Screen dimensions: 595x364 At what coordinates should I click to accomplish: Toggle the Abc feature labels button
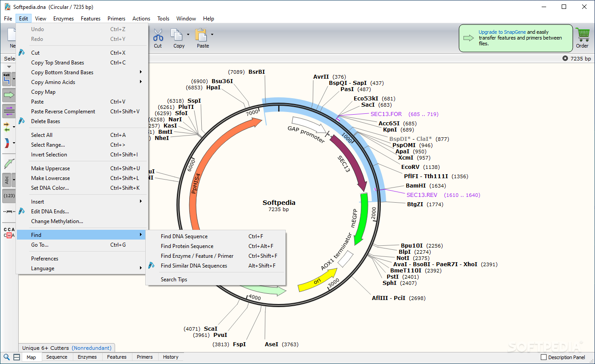[7, 180]
